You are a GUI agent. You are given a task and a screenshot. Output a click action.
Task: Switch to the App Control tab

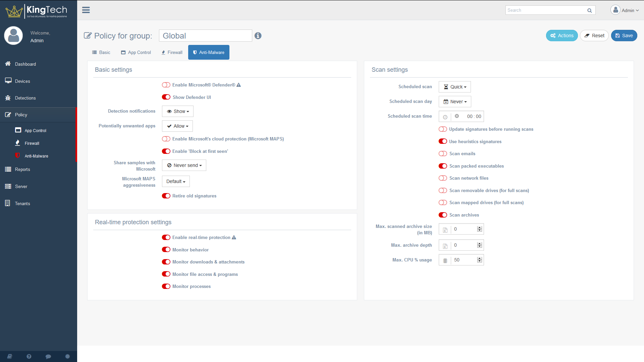coord(136,52)
